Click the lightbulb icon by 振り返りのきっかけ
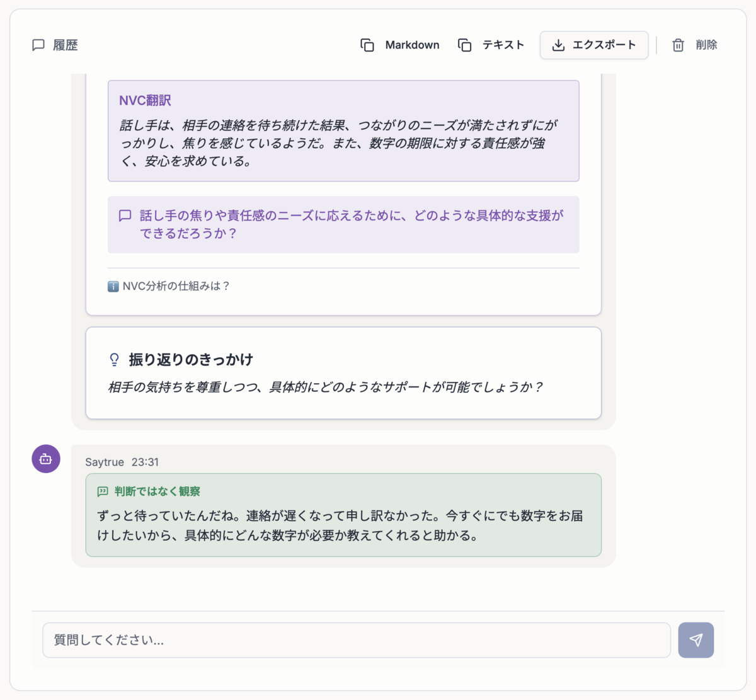 114,360
